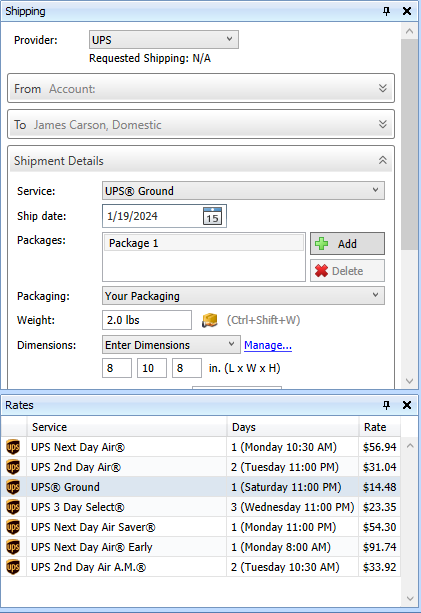Select UPS Next Day Air® rate
Screen dimensions: 421x613
coord(201,447)
